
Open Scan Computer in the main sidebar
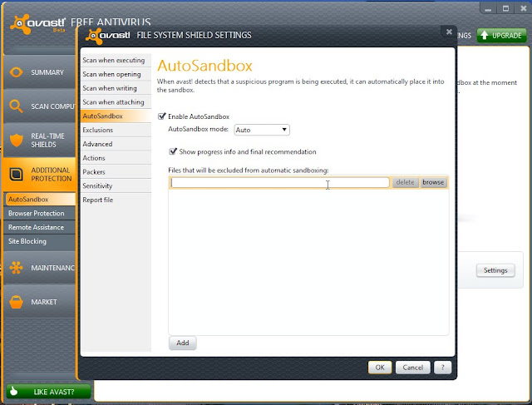[x=40, y=106]
